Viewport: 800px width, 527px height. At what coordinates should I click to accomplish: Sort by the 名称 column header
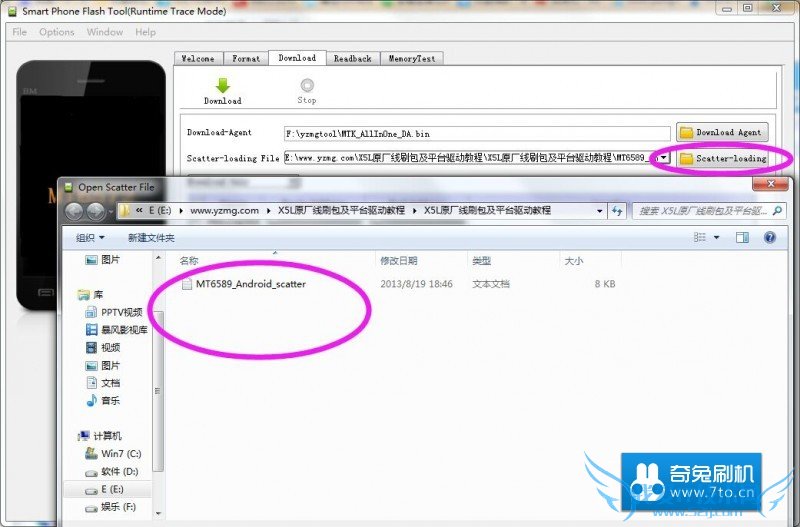189,261
